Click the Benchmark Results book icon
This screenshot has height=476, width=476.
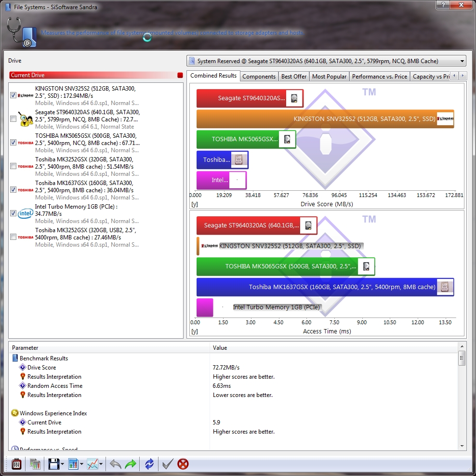15,358
